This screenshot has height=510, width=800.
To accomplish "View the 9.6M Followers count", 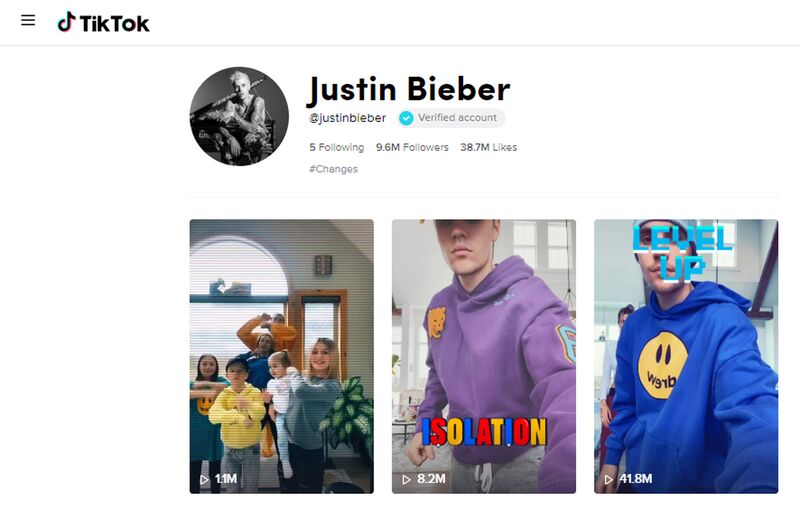I will (x=412, y=147).
